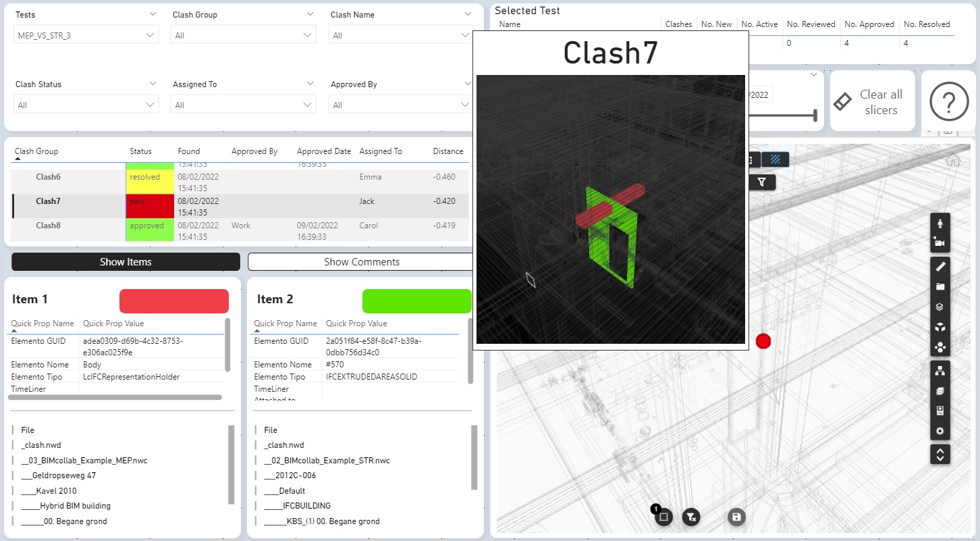
Task: Click the green Item 2 color box
Action: [x=416, y=301]
